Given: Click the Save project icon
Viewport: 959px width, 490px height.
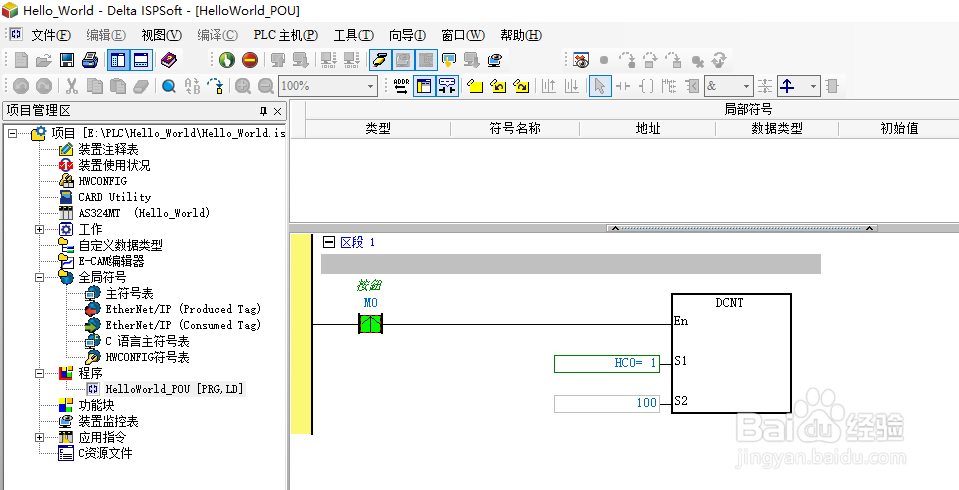Looking at the screenshot, I should (x=67, y=60).
